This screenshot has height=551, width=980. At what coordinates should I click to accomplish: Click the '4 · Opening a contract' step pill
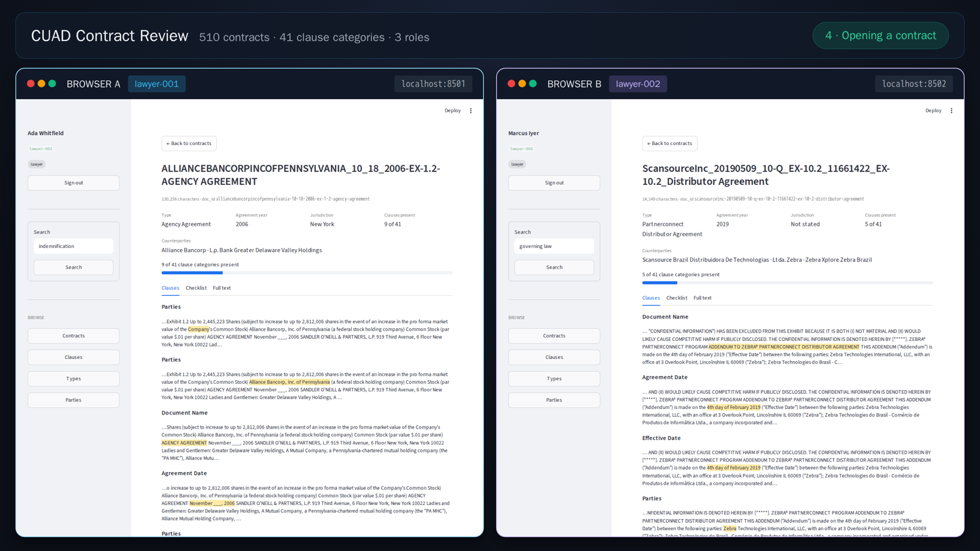pos(881,36)
